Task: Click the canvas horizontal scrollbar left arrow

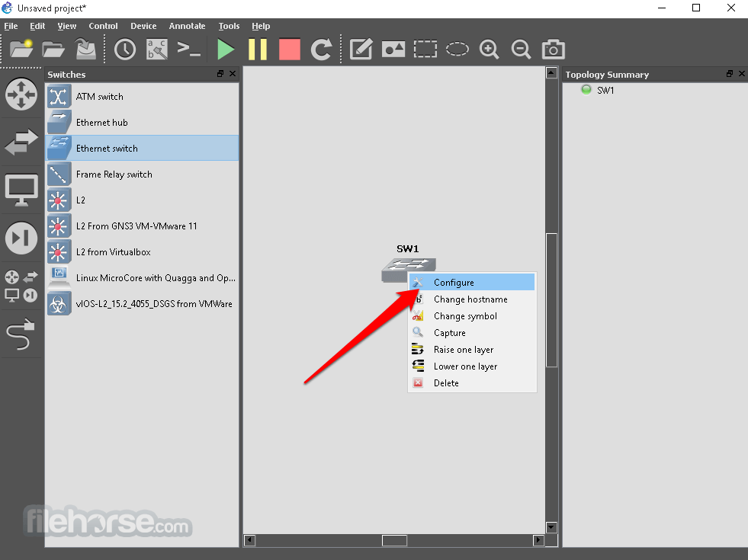Action: (x=249, y=540)
